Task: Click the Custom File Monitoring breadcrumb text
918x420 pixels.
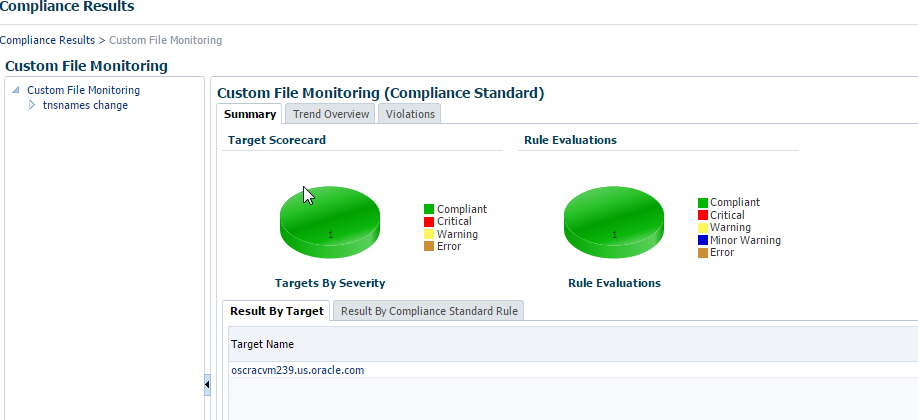Action: click(166, 40)
